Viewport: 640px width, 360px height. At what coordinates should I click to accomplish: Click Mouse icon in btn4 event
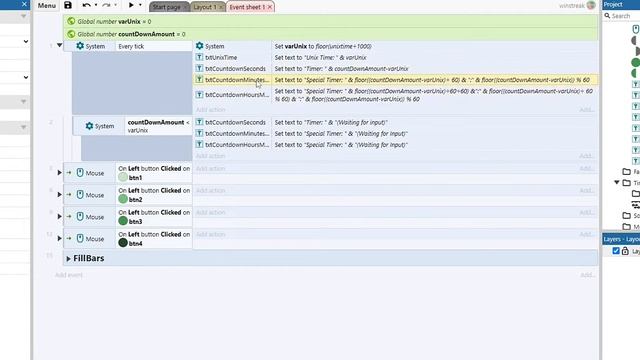pos(80,239)
